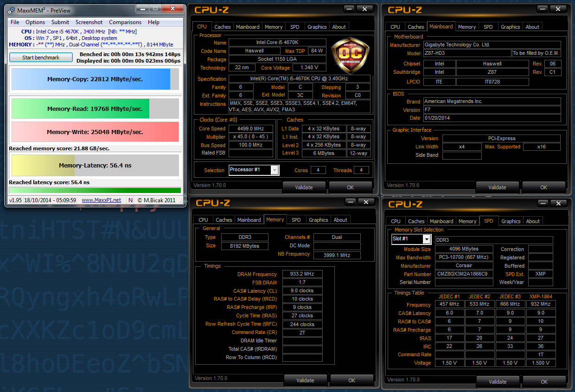This screenshot has width=575, height=392.
Task: Click the Max Bandwidth value PC3-10700 (667 MHz)
Action: (x=464, y=257)
